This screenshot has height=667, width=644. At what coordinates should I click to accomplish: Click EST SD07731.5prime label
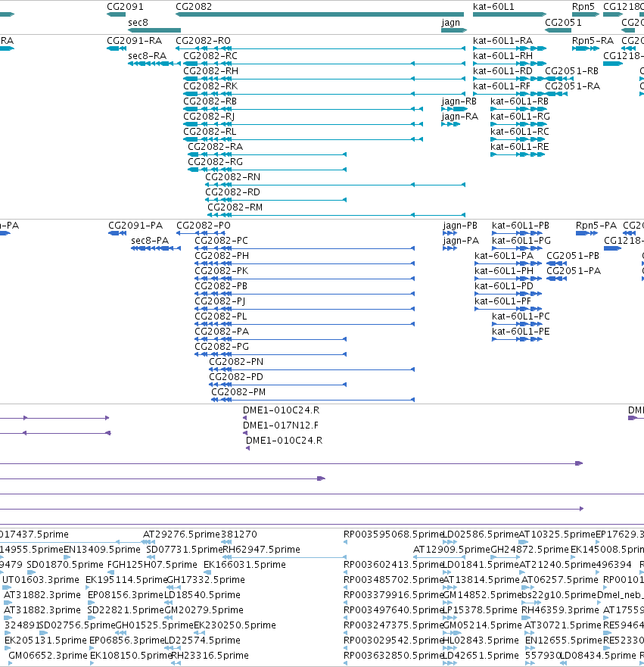(185, 549)
